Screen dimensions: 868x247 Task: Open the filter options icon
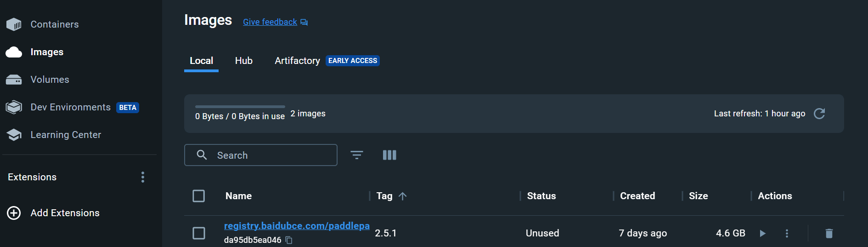tap(357, 155)
